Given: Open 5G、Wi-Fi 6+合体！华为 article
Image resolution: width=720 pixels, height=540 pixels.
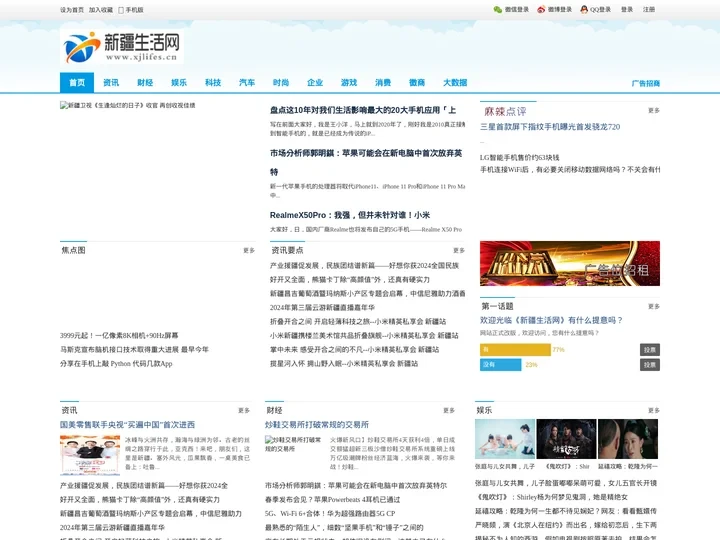Looking at the screenshot, I should 330,513.
